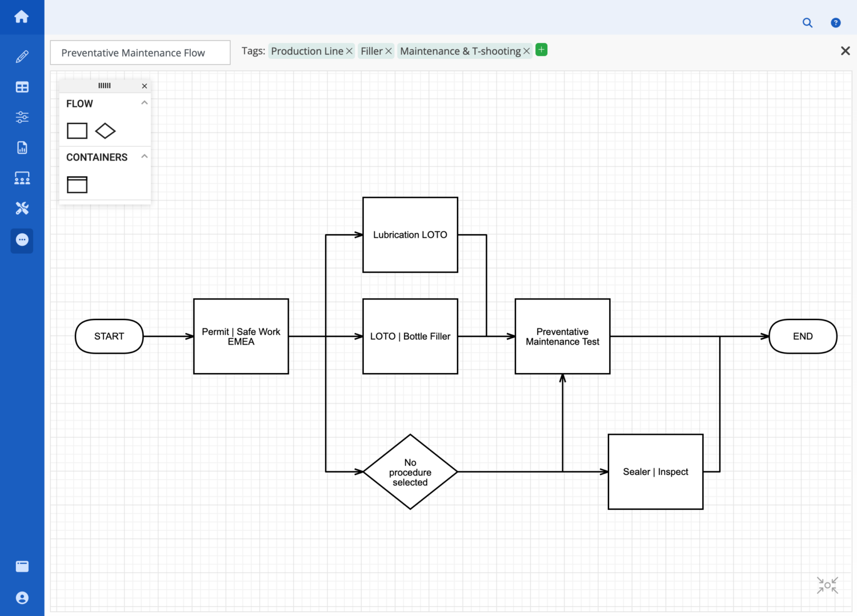Remove the Filler tag

point(389,51)
